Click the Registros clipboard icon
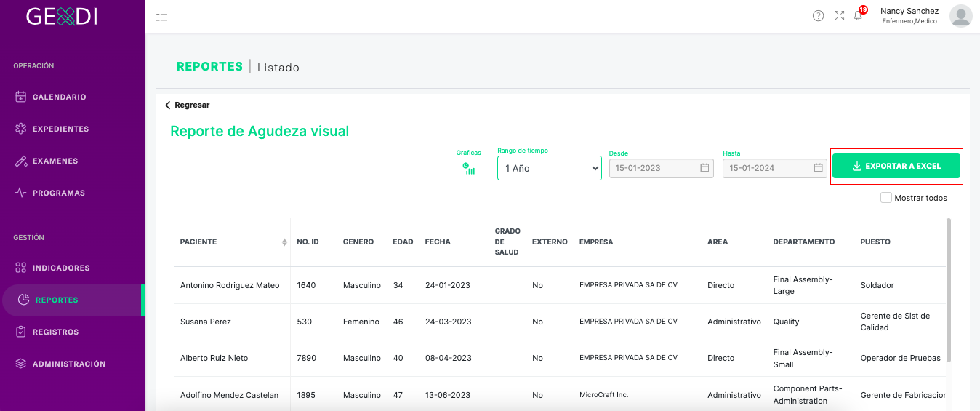Image resolution: width=980 pixels, height=411 pixels. coord(20,332)
